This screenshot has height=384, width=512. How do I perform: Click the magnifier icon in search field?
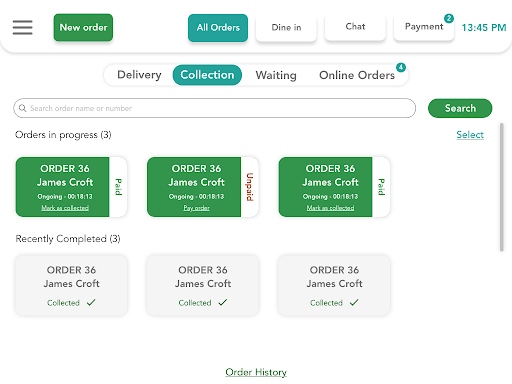pyautogui.click(x=22, y=108)
